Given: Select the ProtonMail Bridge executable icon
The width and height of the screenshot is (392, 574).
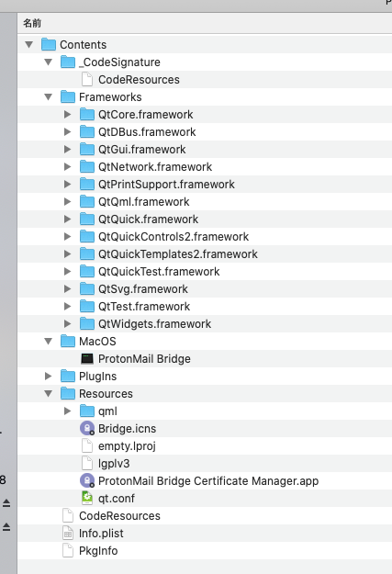Looking at the screenshot, I should pos(86,359).
